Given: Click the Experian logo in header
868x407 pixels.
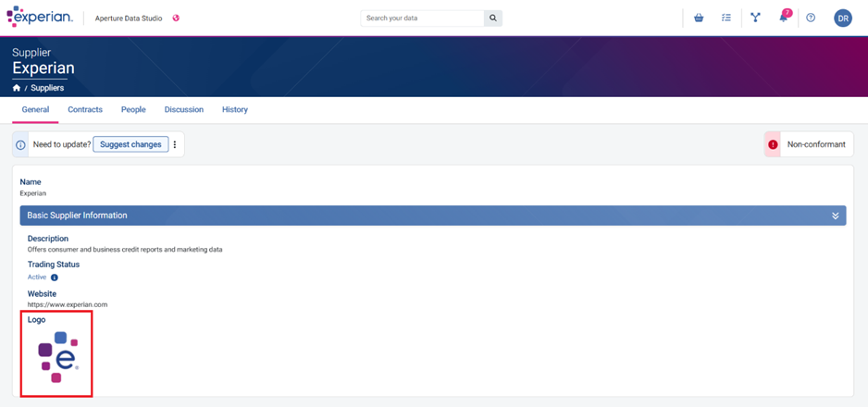Looking at the screenshot, I should 40,18.
